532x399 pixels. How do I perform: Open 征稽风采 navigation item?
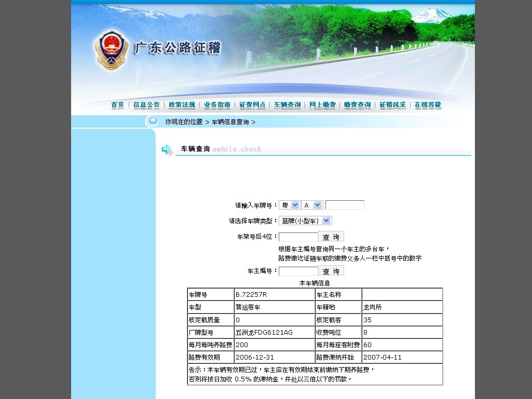click(x=392, y=105)
